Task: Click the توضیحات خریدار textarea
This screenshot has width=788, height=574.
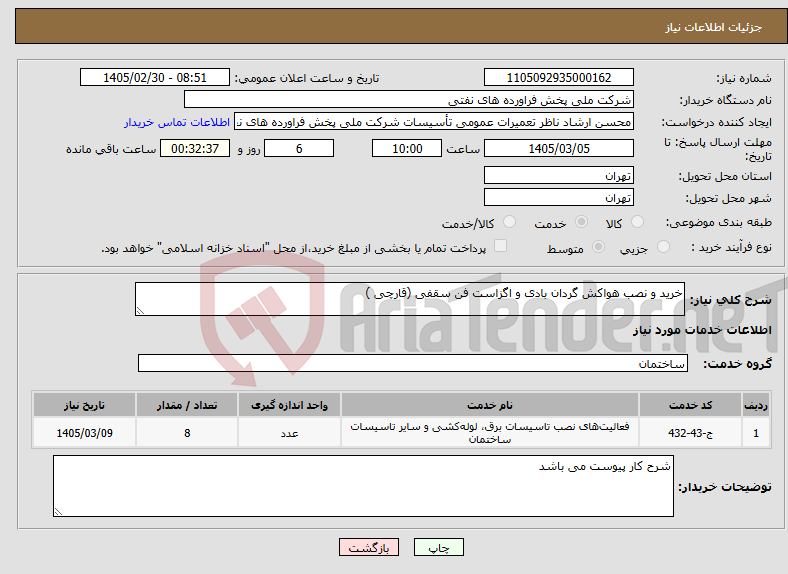Action: pos(363,486)
